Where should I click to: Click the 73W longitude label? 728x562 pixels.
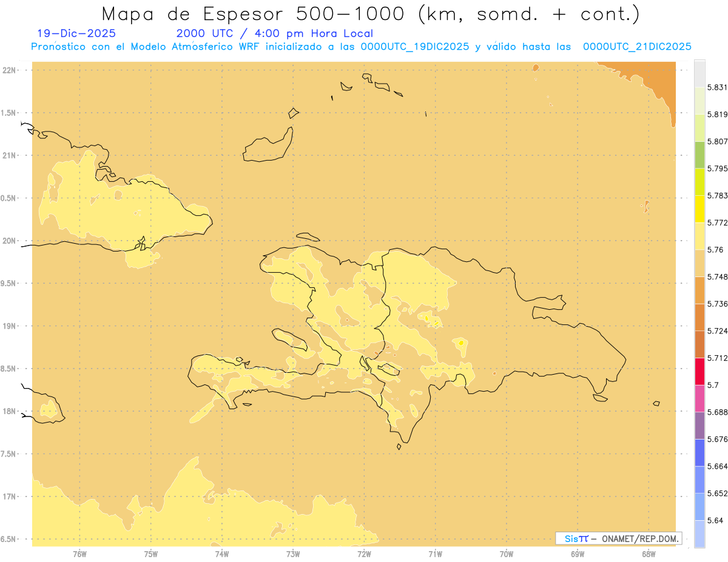pos(293,554)
